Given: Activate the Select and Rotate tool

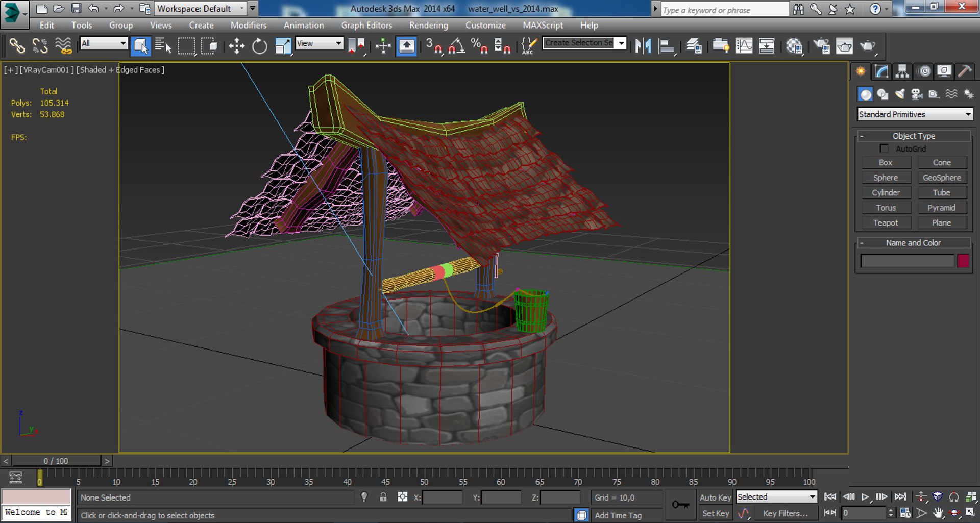Looking at the screenshot, I should [x=259, y=46].
